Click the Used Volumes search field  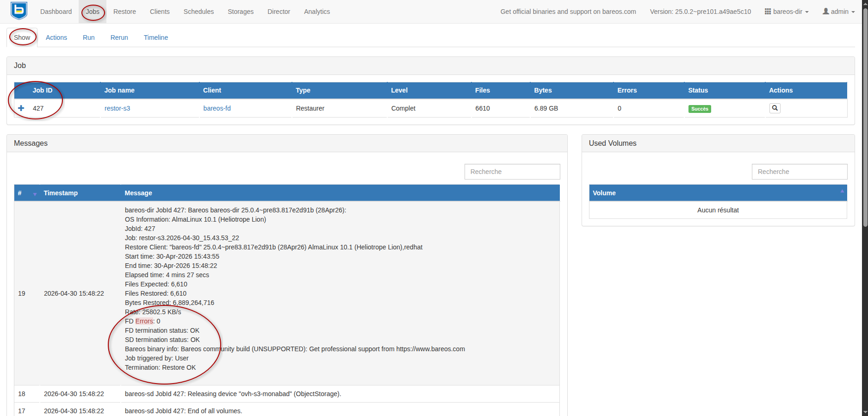pyautogui.click(x=799, y=172)
